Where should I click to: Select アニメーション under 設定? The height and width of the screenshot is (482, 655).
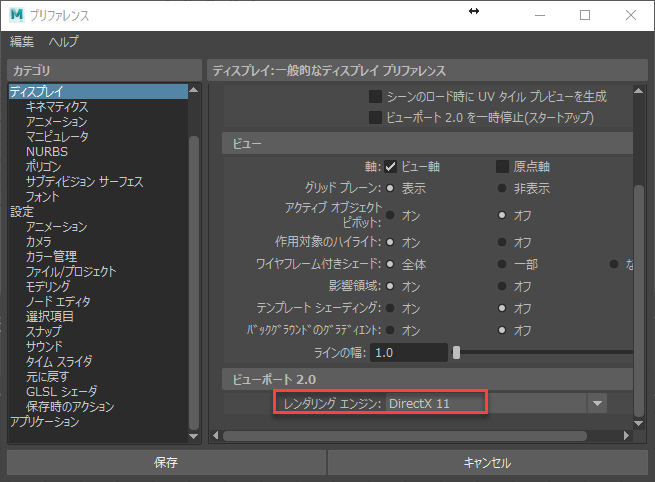coord(56,227)
